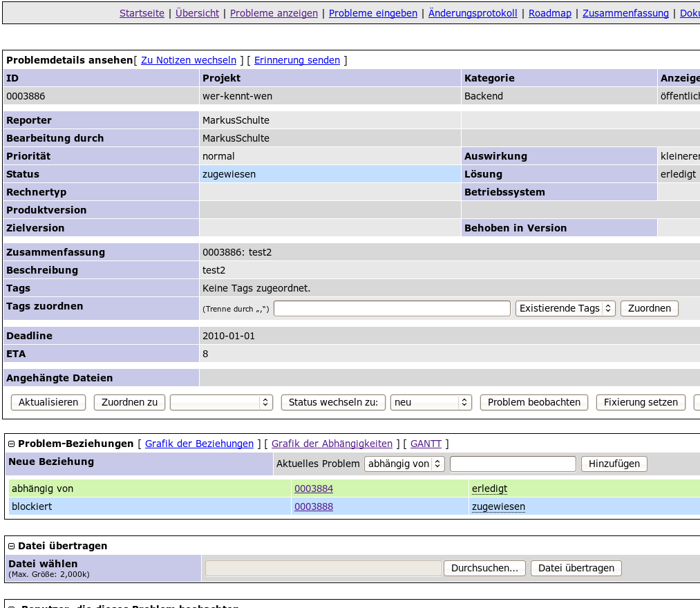The image size is (700, 608).
Task: Open the GANTT link
Action: tap(426, 444)
